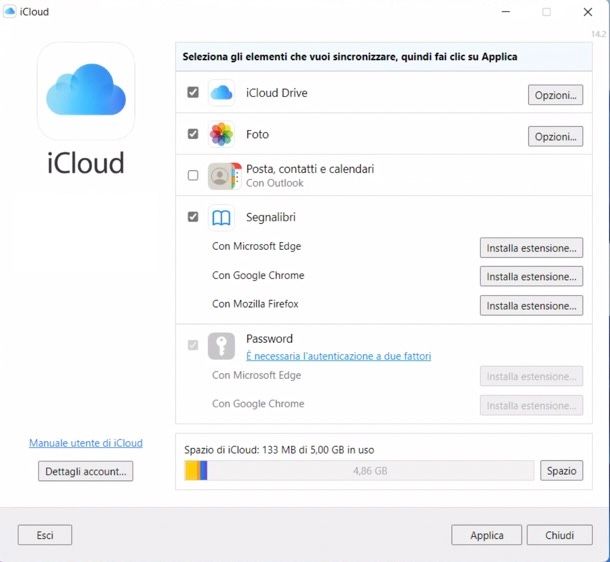This screenshot has width=610, height=562.
Task: Click the Spazio di iCloud usage text
Action: pyautogui.click(x=279, y=450)
